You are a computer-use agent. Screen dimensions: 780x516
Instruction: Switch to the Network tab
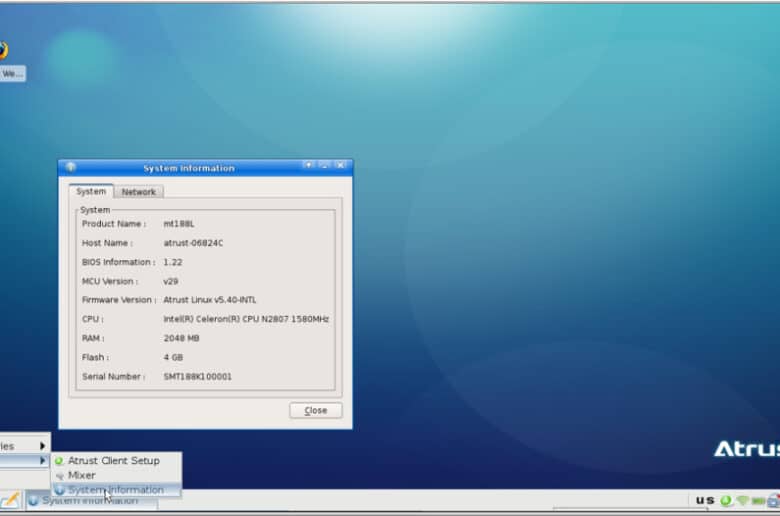click(139, 192)
